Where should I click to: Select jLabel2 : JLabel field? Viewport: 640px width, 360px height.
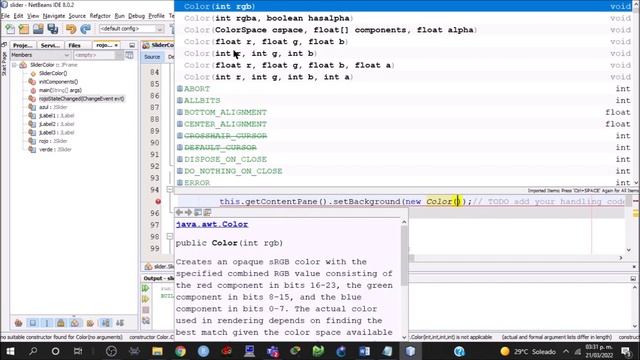coord(56,124)
